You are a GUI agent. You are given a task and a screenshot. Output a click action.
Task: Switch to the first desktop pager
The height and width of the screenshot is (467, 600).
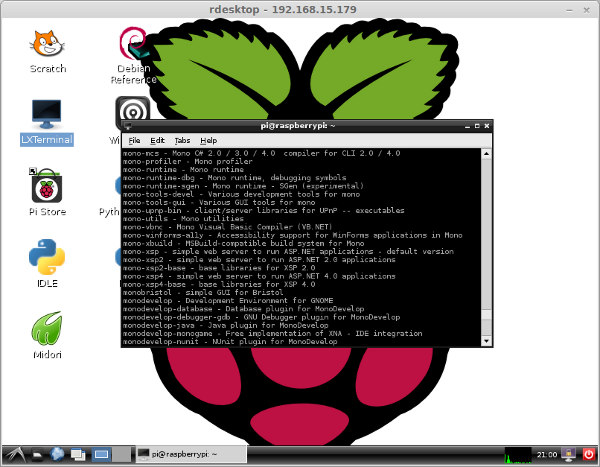(101, 455)
